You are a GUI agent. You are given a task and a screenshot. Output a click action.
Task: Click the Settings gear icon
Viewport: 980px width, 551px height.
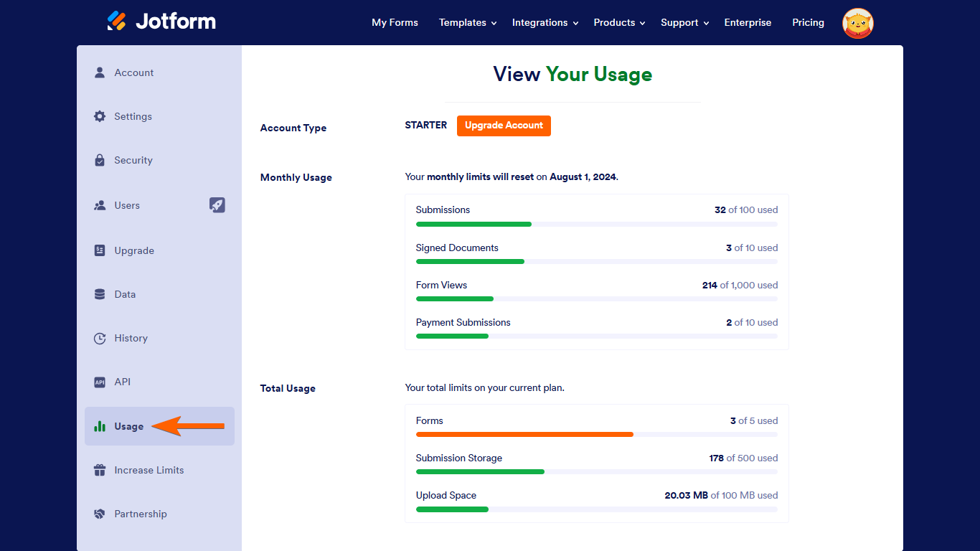pos(100,116)
